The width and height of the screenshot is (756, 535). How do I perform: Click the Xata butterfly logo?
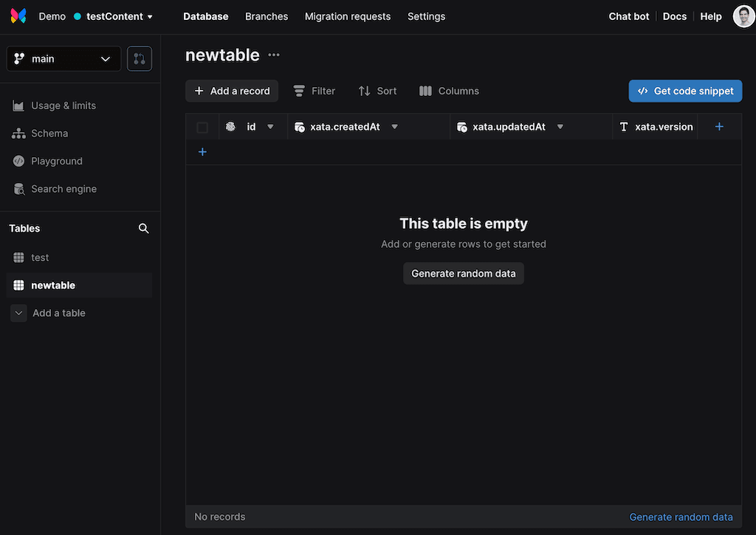18,16
